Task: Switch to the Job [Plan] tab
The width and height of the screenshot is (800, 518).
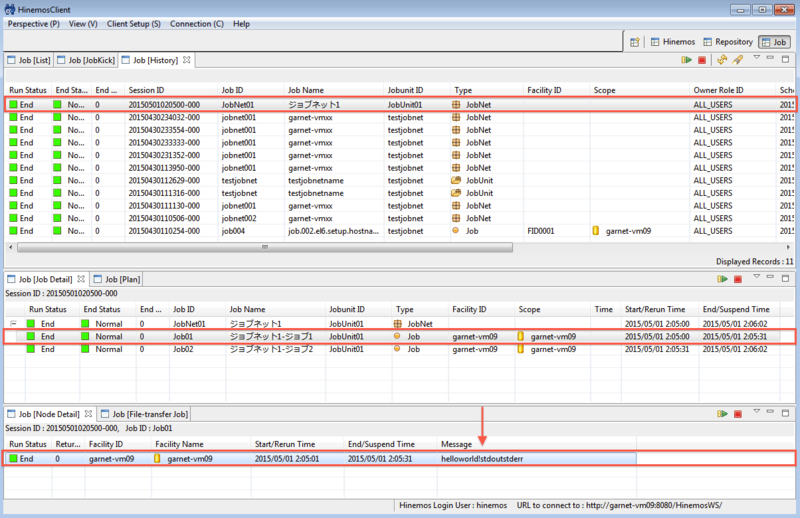Action: 117,280
